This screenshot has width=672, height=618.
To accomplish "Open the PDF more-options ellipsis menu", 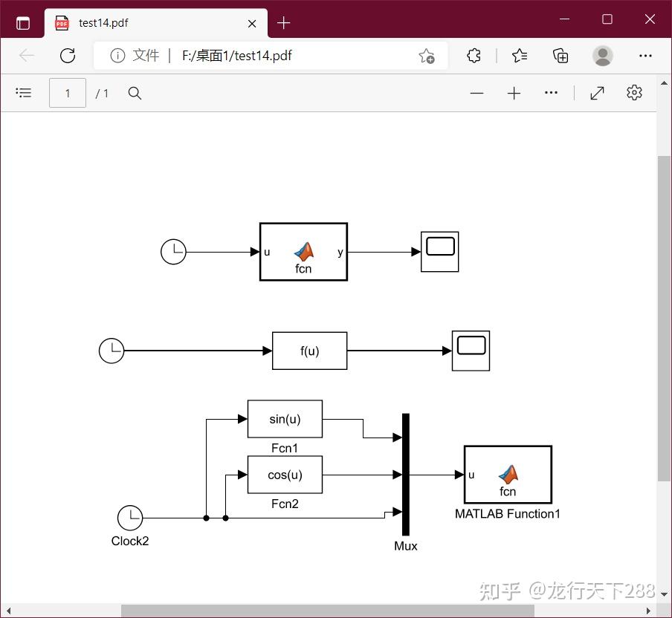I will coord(551,93).
